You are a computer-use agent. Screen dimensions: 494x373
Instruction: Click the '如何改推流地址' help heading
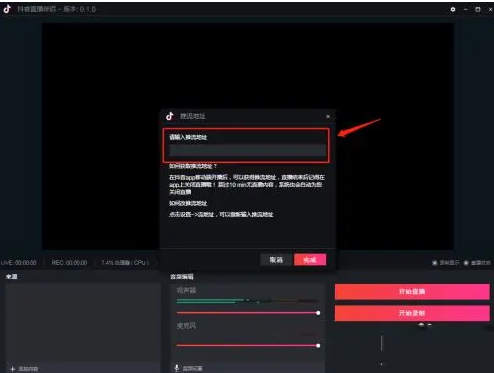(x=188, y=203)
